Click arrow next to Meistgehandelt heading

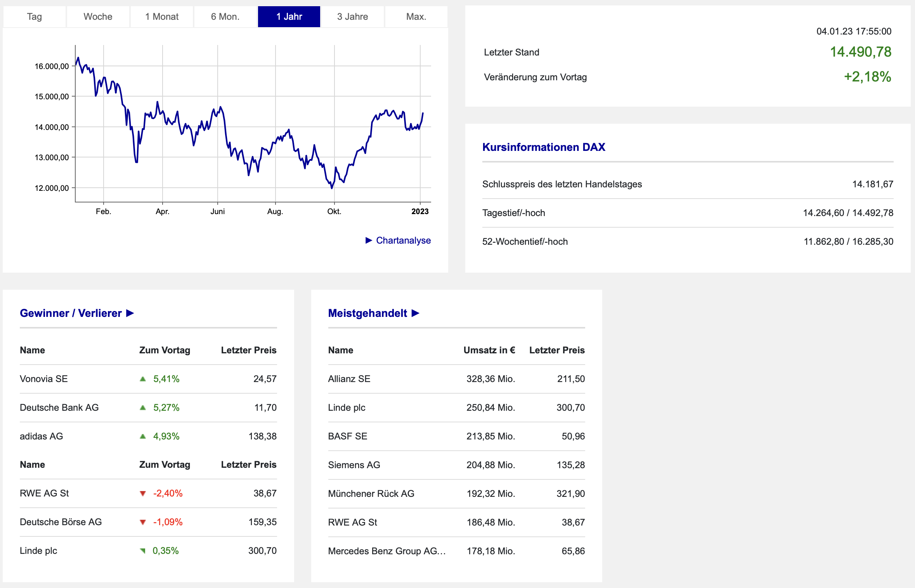[x=416, y=313]
